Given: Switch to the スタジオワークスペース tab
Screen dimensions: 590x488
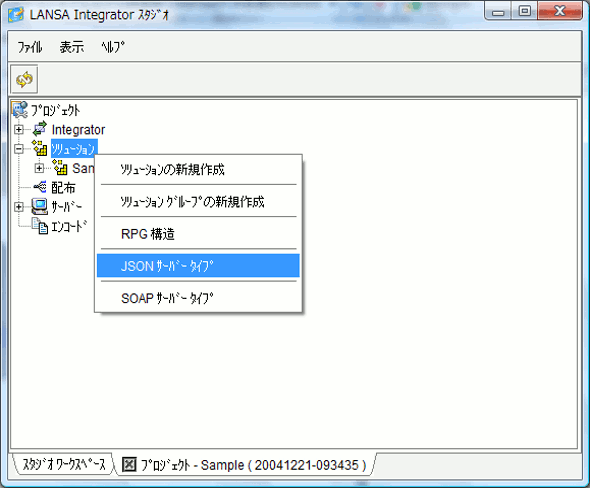Looking at the screenshot, I should click(x=64, y=465).
